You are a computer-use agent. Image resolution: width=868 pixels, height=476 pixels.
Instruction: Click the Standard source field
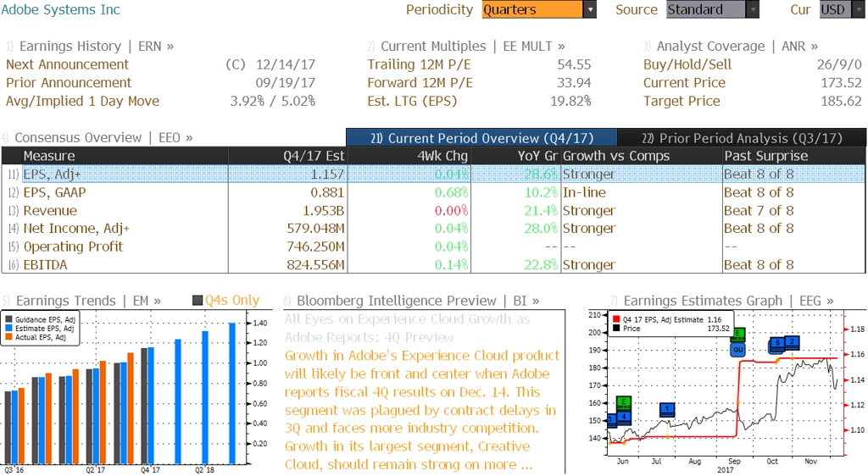click(706, 9)
